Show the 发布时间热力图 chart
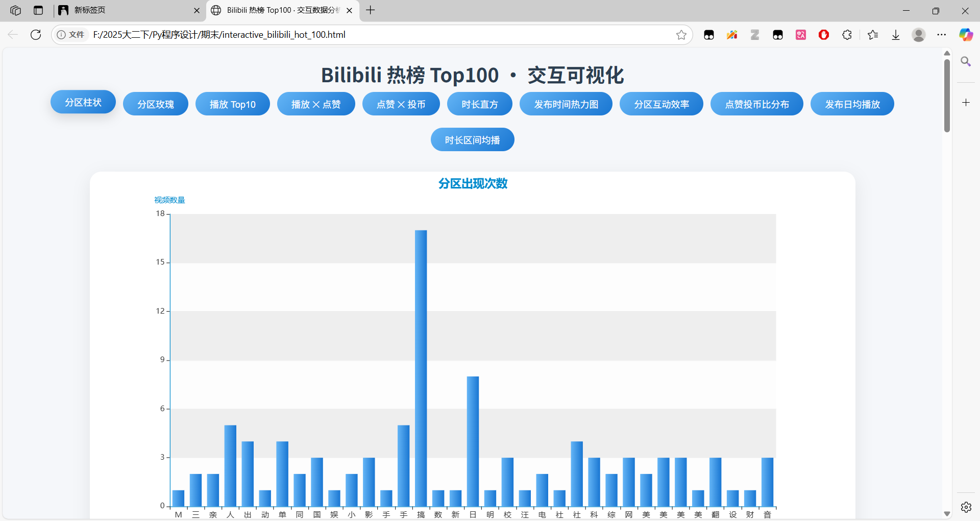 click(x=566, y=104)
